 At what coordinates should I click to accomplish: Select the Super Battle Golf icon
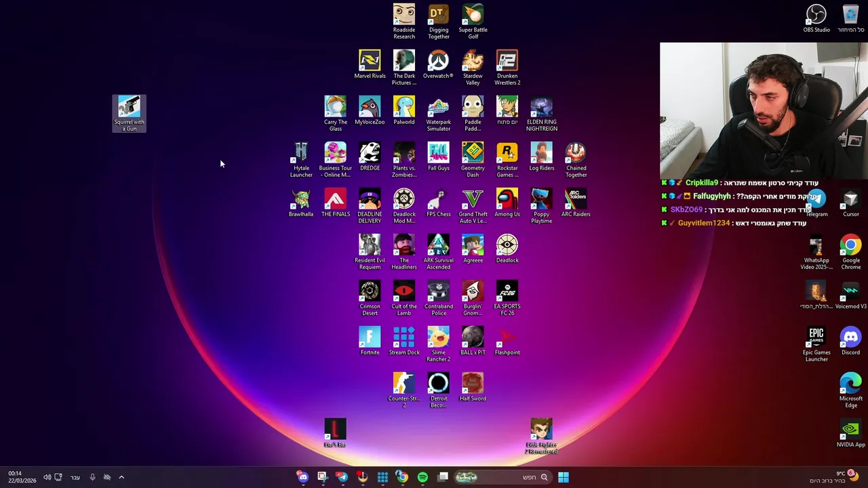point(473,22)
